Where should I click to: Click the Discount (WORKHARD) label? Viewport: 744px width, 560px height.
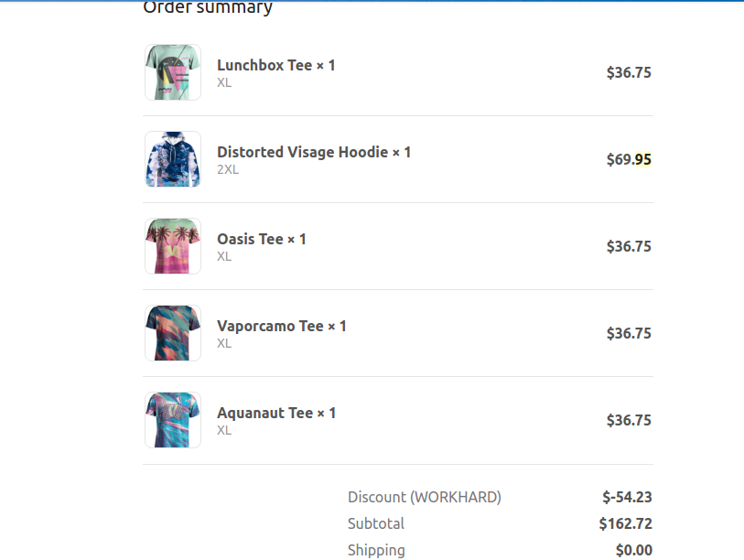425,497
